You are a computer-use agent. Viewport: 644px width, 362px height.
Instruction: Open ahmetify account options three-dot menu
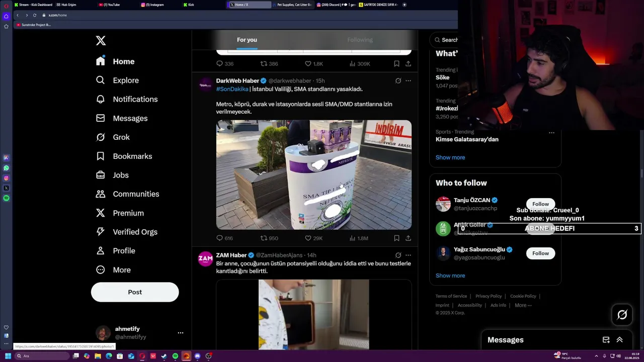point(181,333)
